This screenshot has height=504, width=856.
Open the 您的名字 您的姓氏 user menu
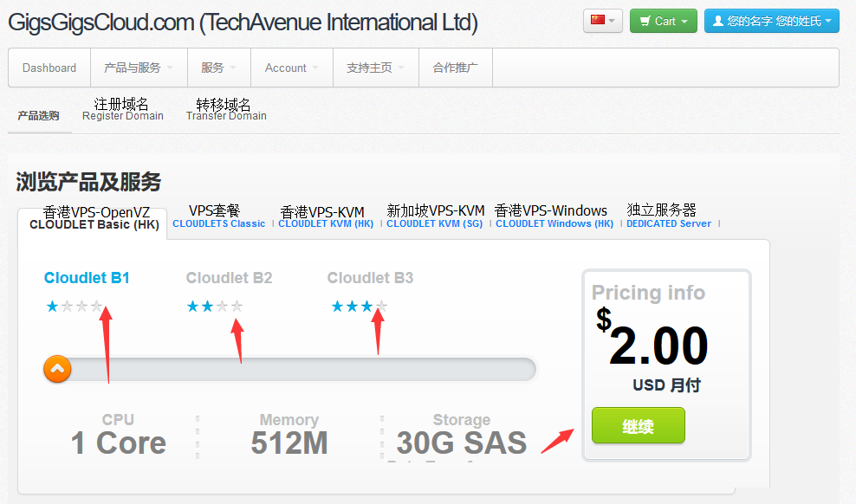pyautogui.click(x=771, y=22)
